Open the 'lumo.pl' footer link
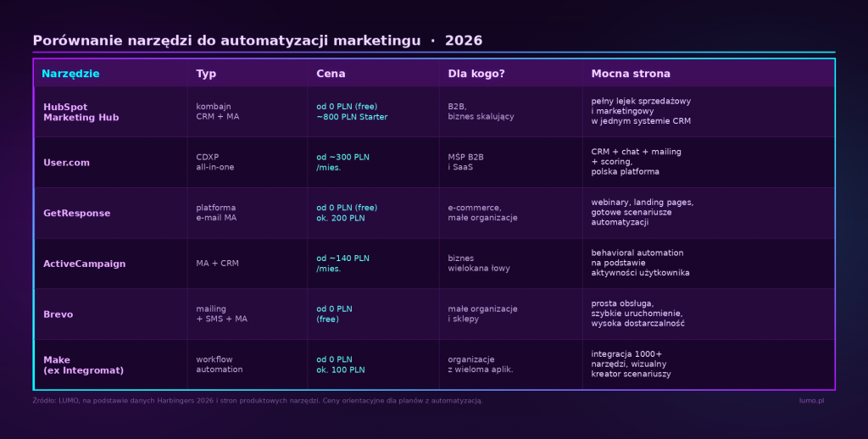Viewport: 868px width, 439px height. pos(811,401)
